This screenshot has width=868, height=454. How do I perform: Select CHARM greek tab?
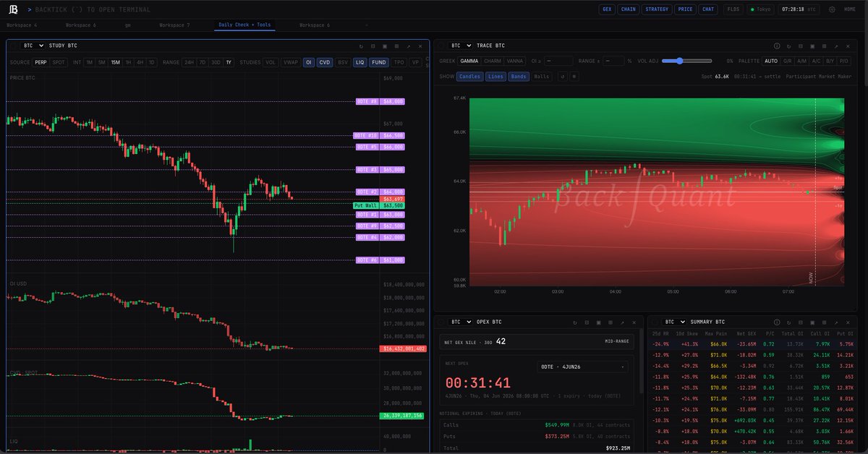tap(493, 61)
